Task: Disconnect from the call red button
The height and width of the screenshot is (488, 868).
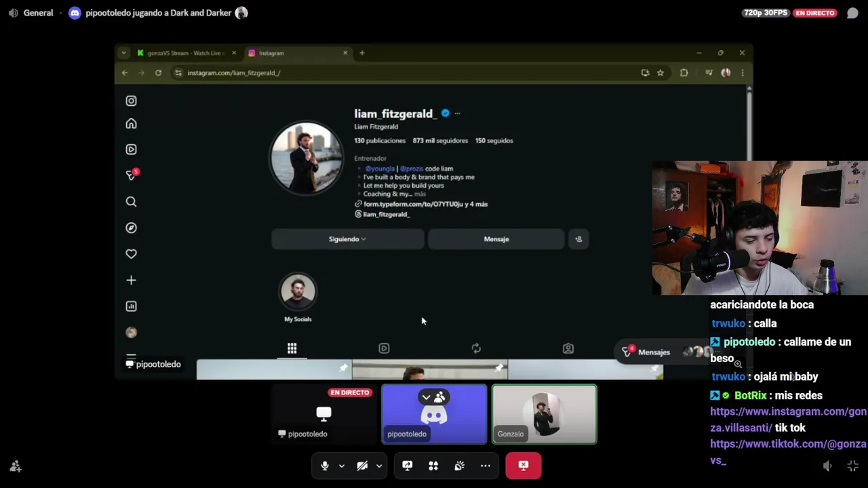Action: tap(524, 466)
